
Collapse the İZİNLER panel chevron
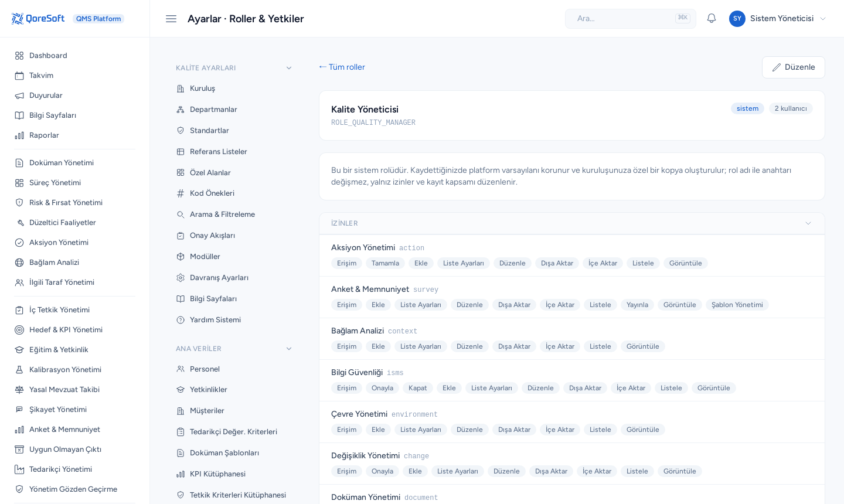[x=808, y=223]
